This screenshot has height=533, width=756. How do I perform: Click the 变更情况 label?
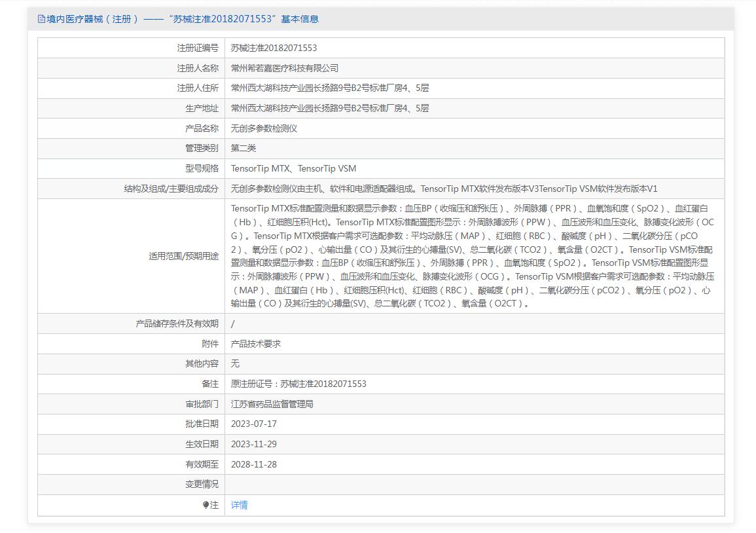click(x=202, y=485)
